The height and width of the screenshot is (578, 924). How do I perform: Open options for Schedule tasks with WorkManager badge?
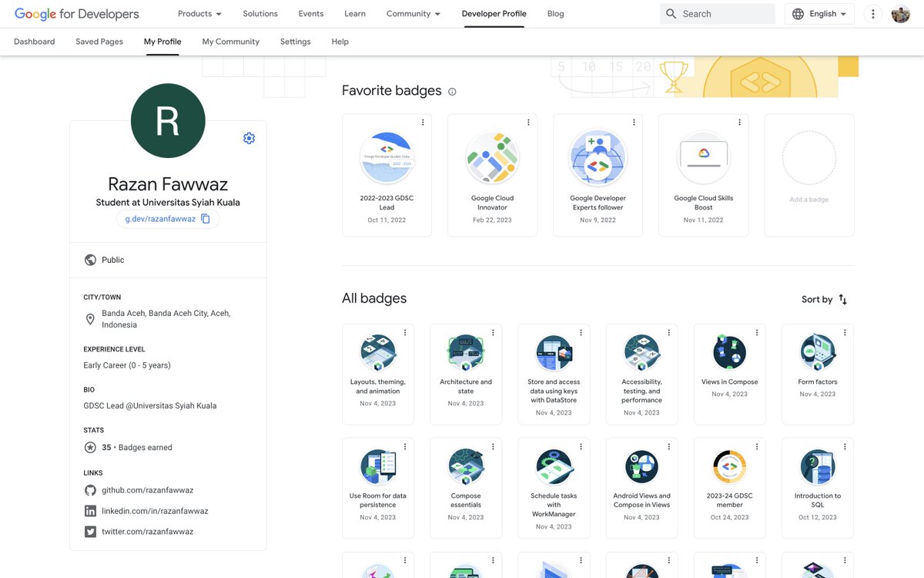(x=581, y=447)
